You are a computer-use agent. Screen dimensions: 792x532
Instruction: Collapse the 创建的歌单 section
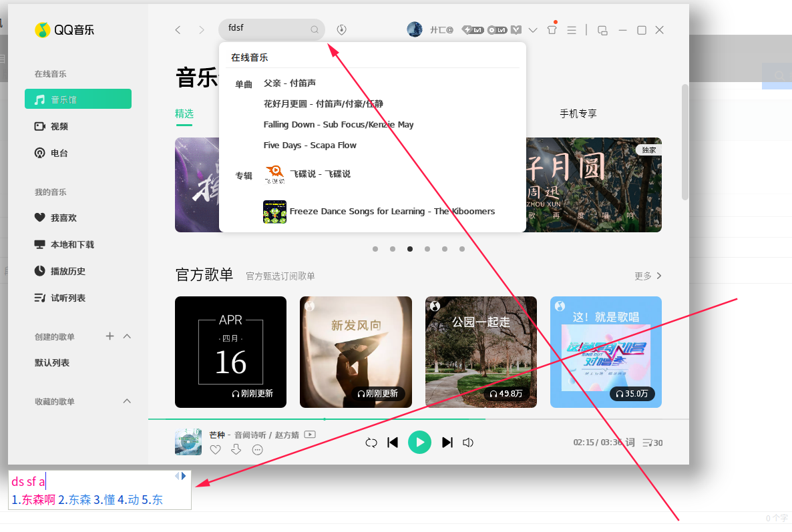[x=128, y=336]
